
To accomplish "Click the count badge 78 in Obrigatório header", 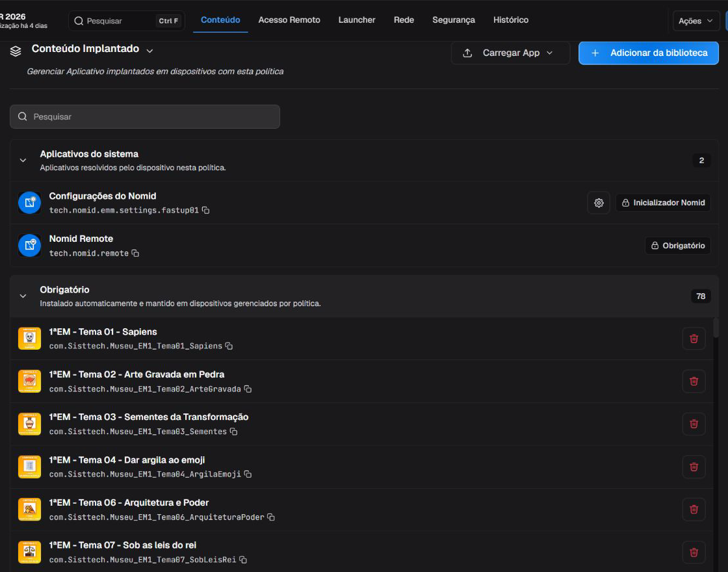I will (x=701, y=296).
